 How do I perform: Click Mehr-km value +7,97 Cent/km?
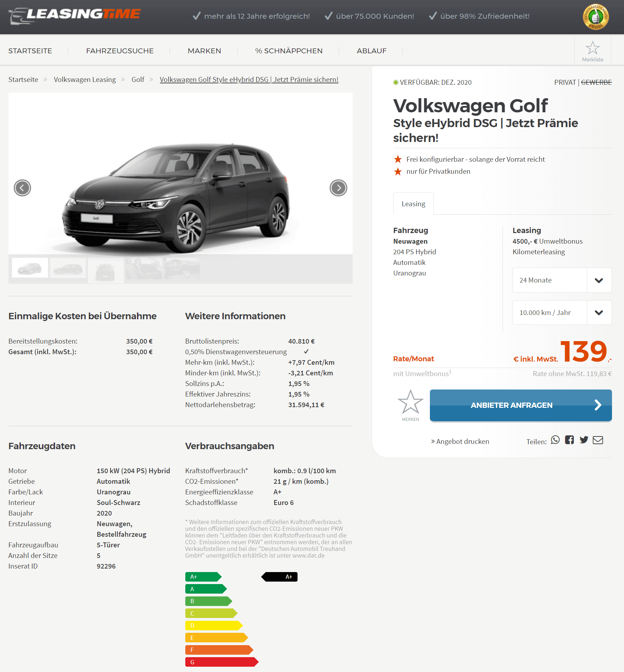pyautogui.click(x=311, y=362)
